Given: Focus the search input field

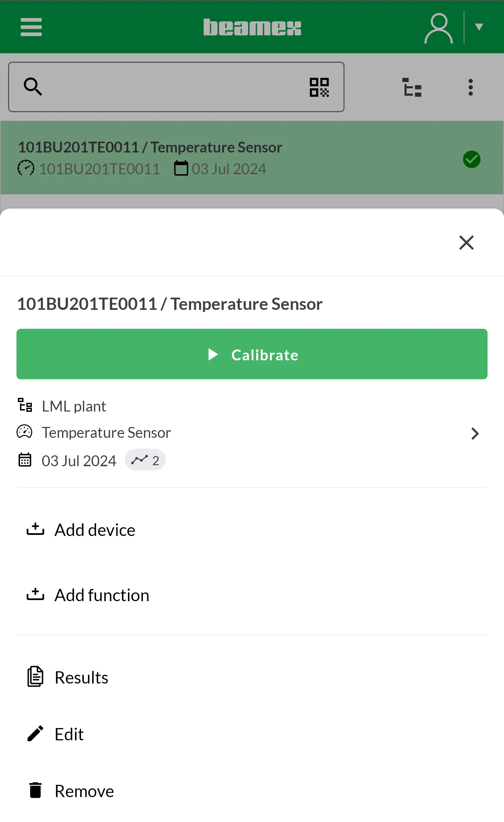Looking at the screenshot, I should coord(175,87).
